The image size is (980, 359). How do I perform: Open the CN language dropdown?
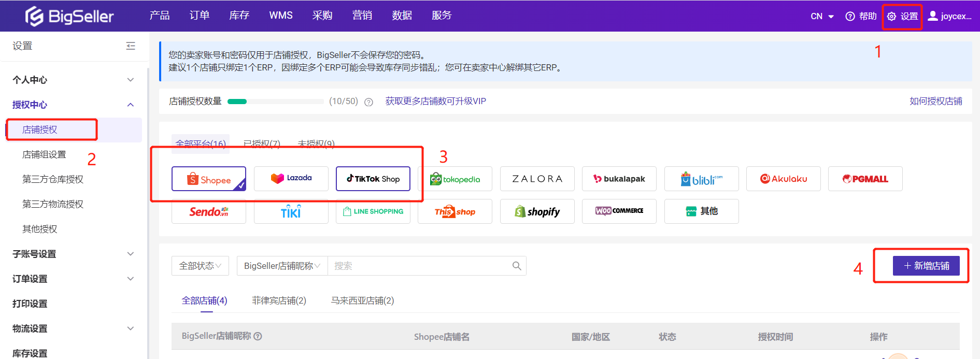[x=822, y=16]
